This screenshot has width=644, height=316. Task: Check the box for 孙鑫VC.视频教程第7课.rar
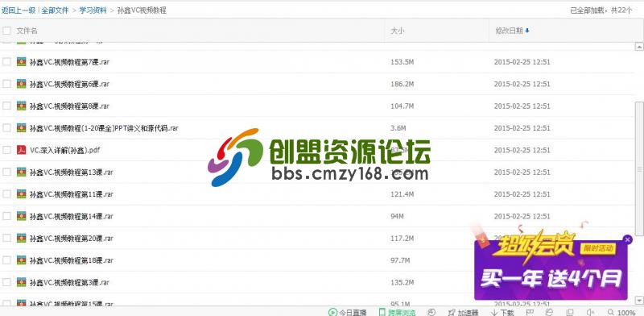point(6,62)
